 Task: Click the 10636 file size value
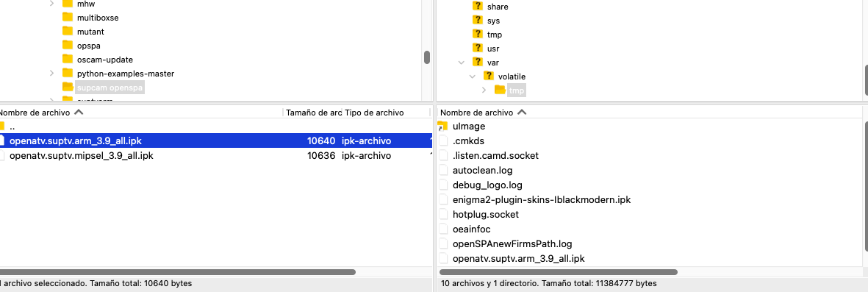click(321, 156)
